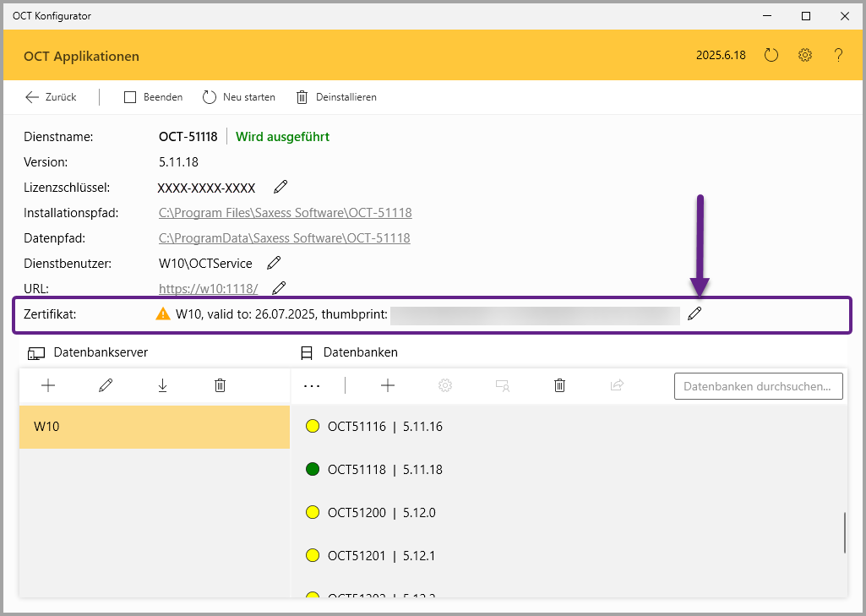Add a new Datenbankserver with plus icon

(48, 385)
